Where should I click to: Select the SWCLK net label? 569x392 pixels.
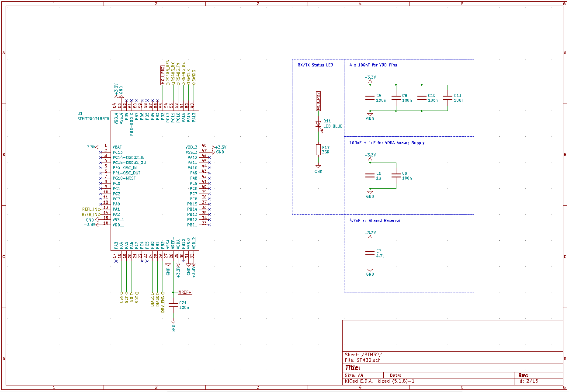click(x=189, y=76)
